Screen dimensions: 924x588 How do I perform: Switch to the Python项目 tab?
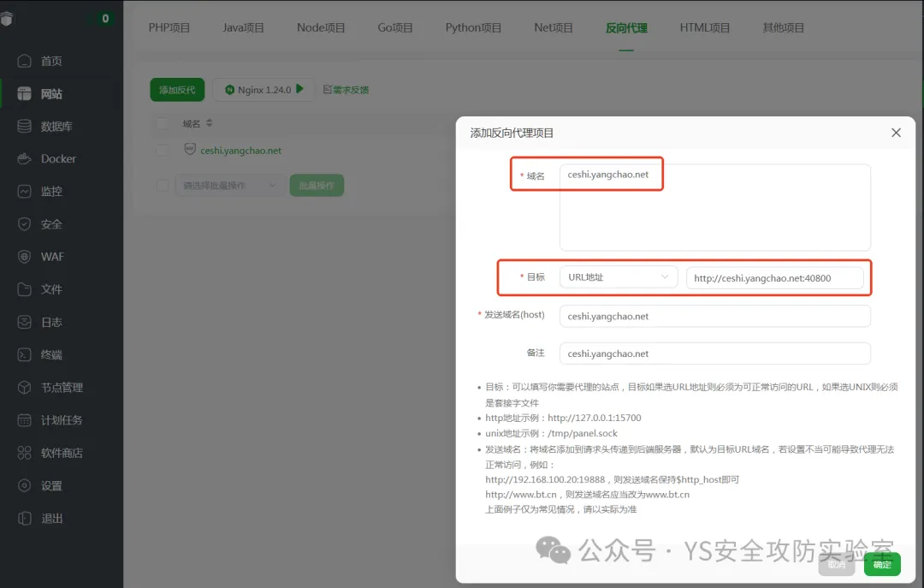click(473, 27)
